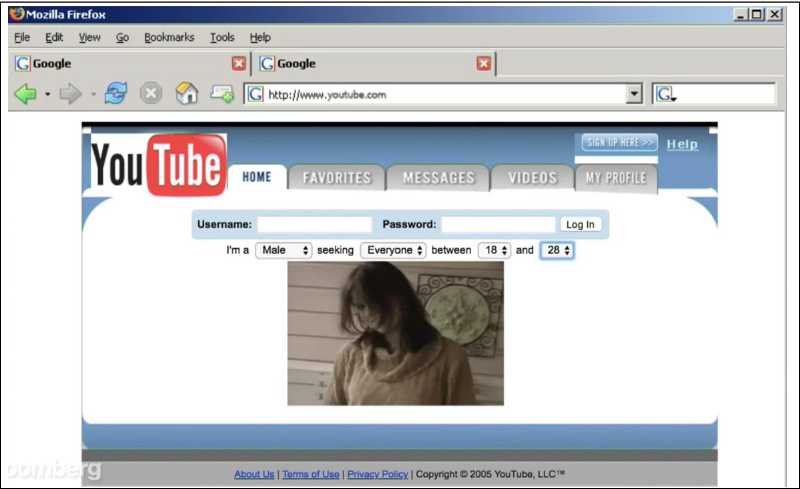Click the gray Forward arrow button
Viewport: 800px width, 489px height.
[x=70, y=94]
